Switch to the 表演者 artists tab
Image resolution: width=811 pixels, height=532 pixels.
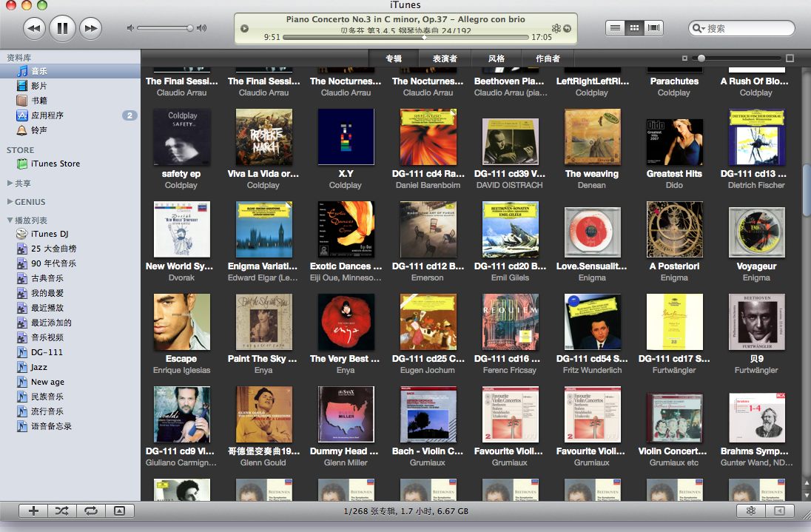coord(445,58)
